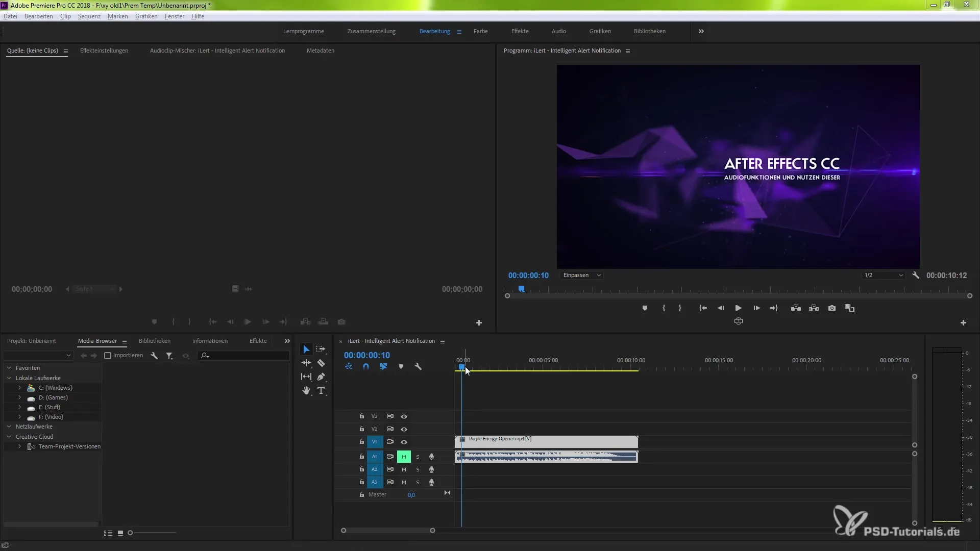
Task: Select the Type tool
Action: click(321, 390)
